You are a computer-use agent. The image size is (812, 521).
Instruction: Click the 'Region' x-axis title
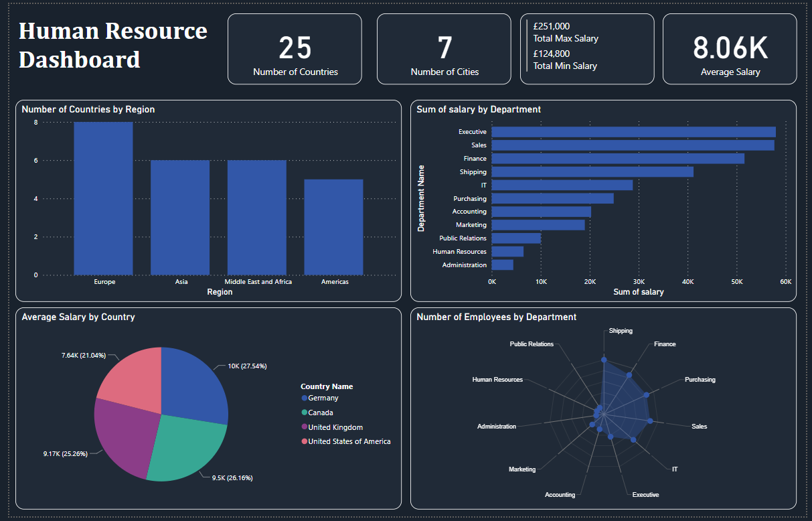pos(220,292)
